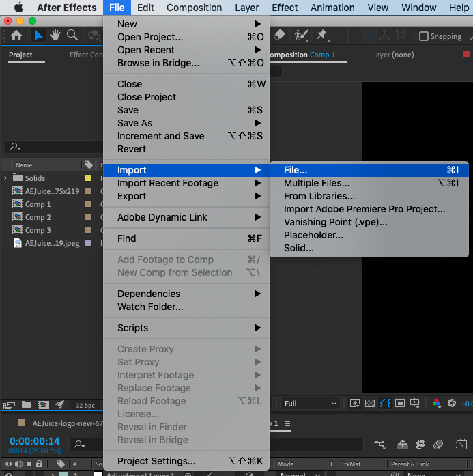Choose Solid... from Import submenu

point(369,248)
